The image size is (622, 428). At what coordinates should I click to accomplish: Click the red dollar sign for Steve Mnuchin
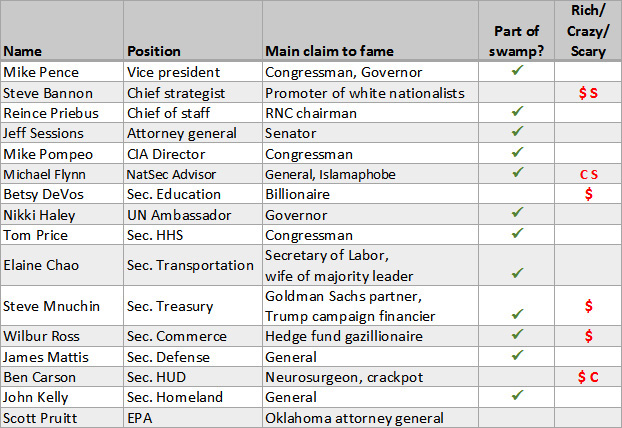(588, 305)
